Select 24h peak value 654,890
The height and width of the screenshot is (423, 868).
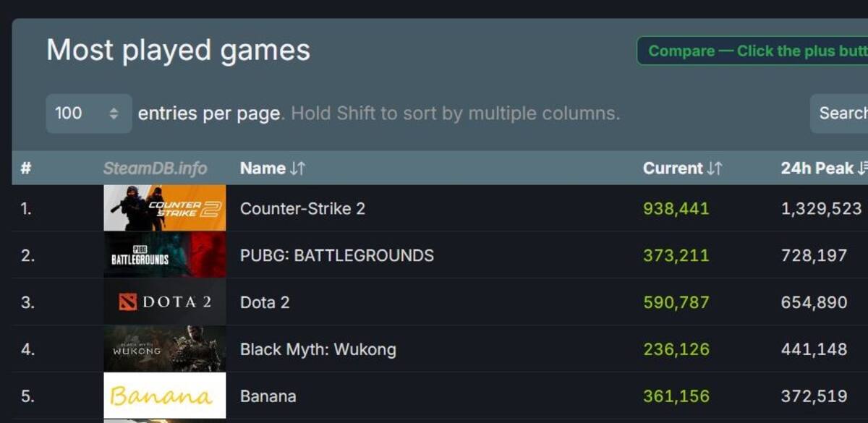(x=814, y=302)
